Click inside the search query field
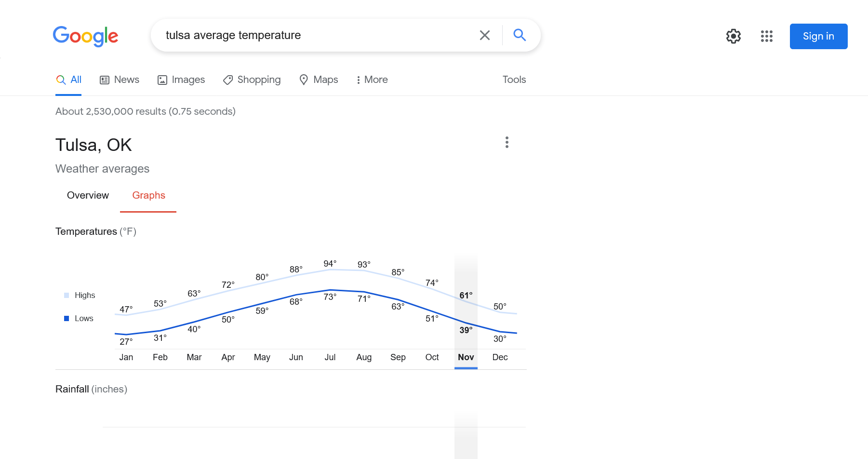The height and width of the screenshot is (459, 868). point(313,35)
